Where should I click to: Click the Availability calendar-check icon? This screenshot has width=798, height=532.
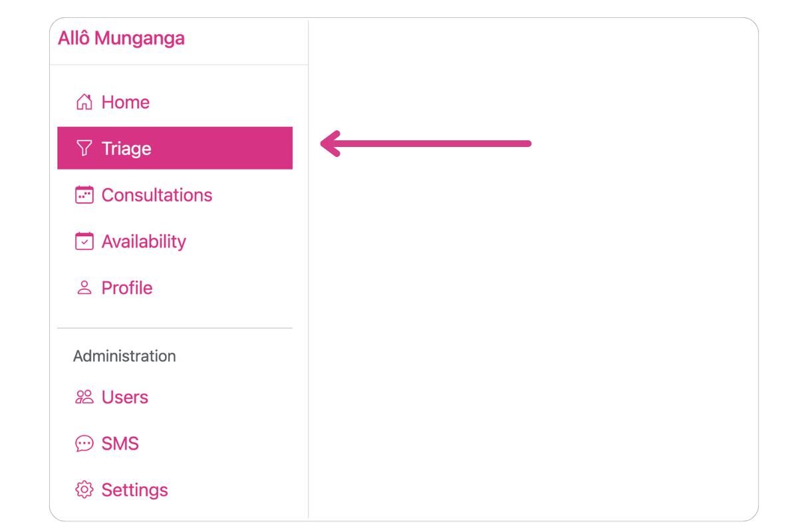pyautogui.click(x=84, y=241)
